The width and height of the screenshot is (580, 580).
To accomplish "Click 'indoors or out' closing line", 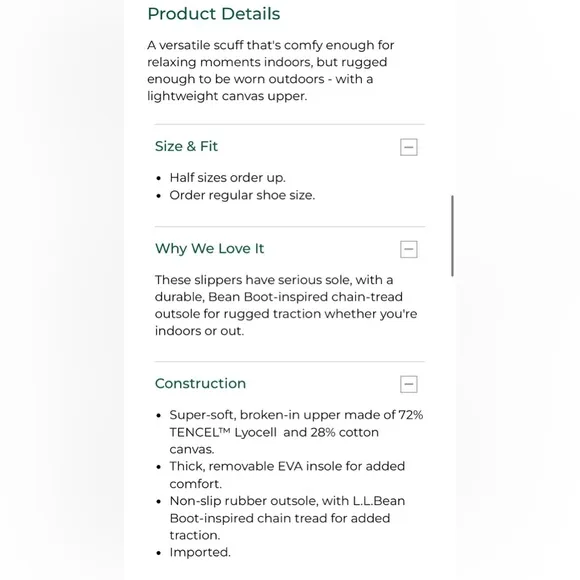I will [x=199, y=331].
